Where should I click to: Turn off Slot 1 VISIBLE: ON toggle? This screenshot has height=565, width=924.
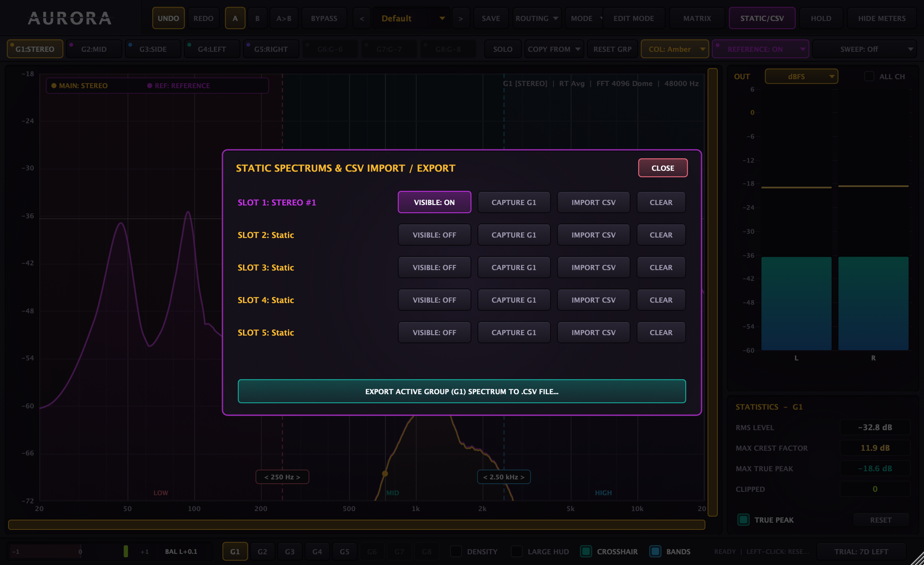point(434,202)
